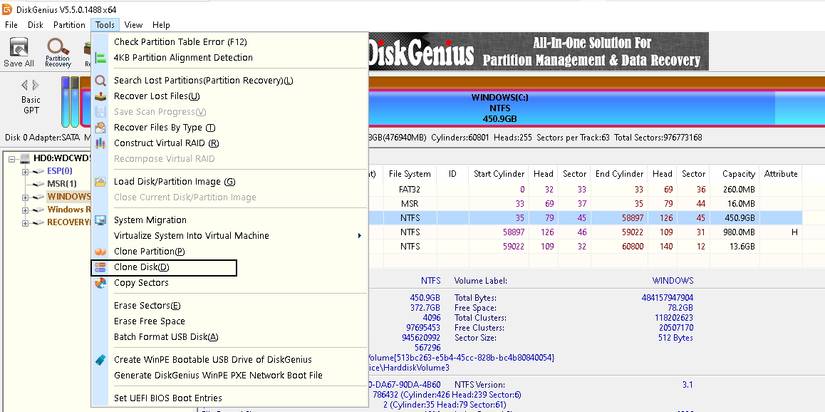Screen dimensions: 825x412
Task: Expand the RECOVERY partition tree node
Action: pyautogui.click(x=25, y=223)
